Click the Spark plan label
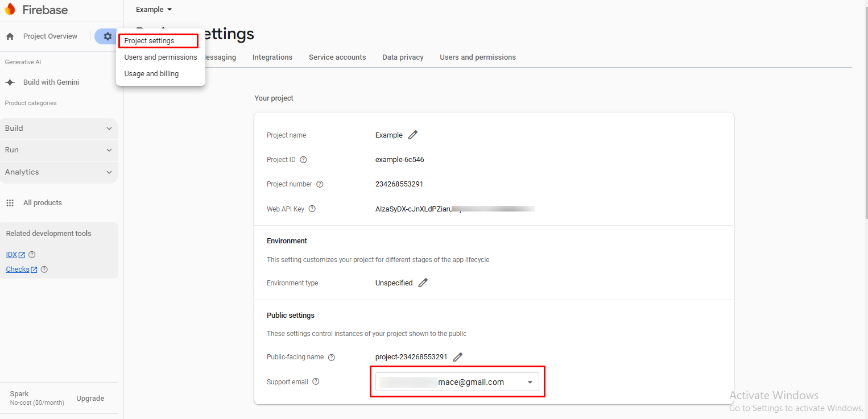The image size is (868, 419). pos(19,393)
